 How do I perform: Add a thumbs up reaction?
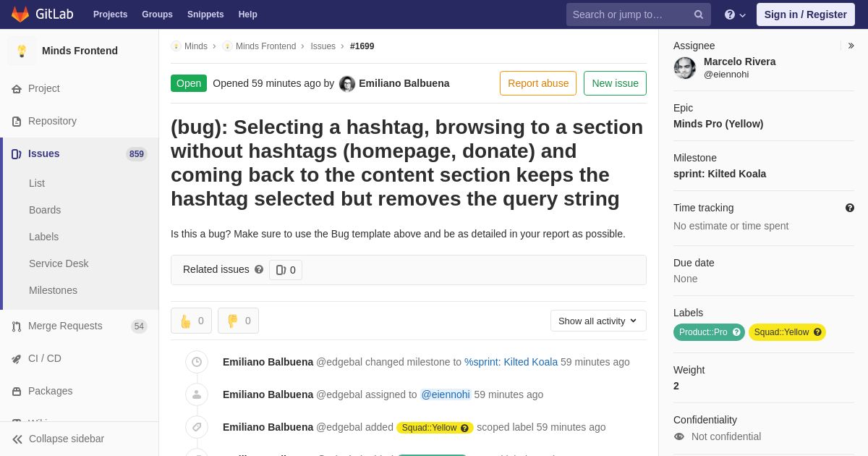(191, 321)
